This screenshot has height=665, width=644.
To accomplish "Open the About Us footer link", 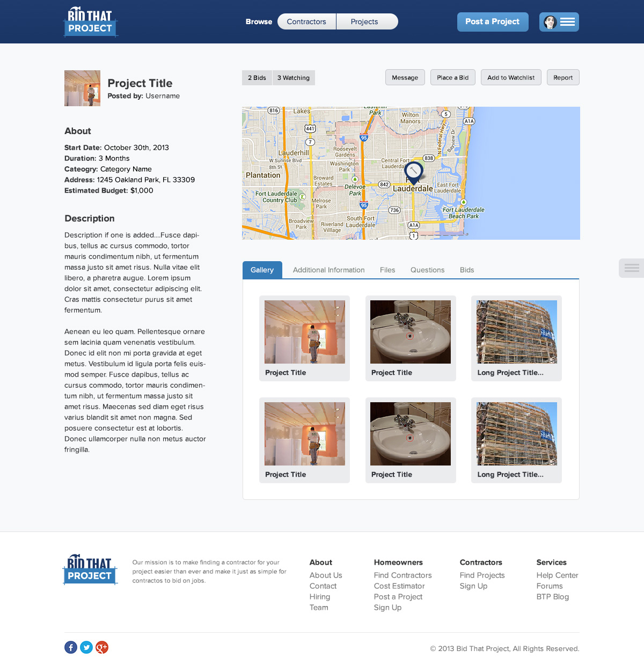I will click(x=326, y=575).
